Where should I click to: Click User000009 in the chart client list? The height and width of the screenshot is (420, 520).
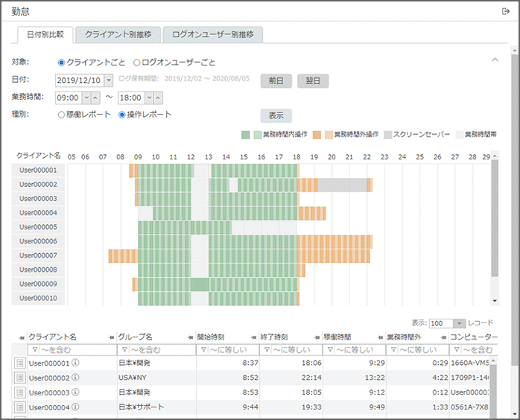[x=38, y=284]
